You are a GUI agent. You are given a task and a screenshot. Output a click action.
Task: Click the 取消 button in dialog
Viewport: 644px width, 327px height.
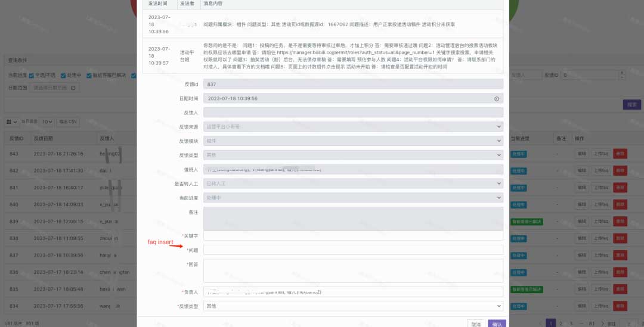476,324
